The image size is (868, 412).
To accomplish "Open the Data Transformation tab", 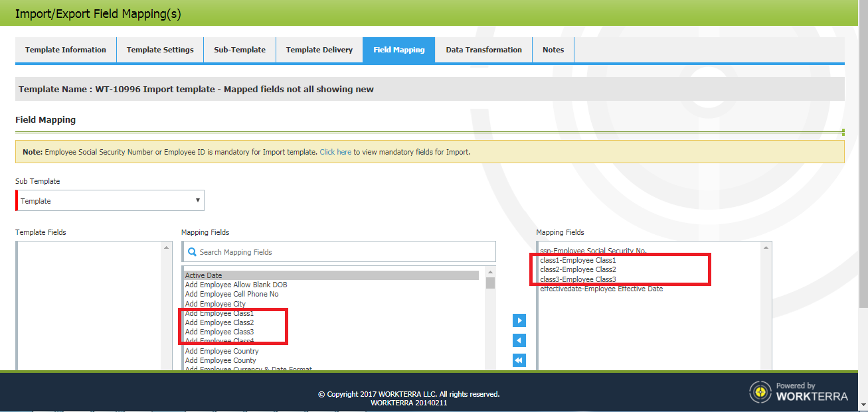I will (483, 49).
